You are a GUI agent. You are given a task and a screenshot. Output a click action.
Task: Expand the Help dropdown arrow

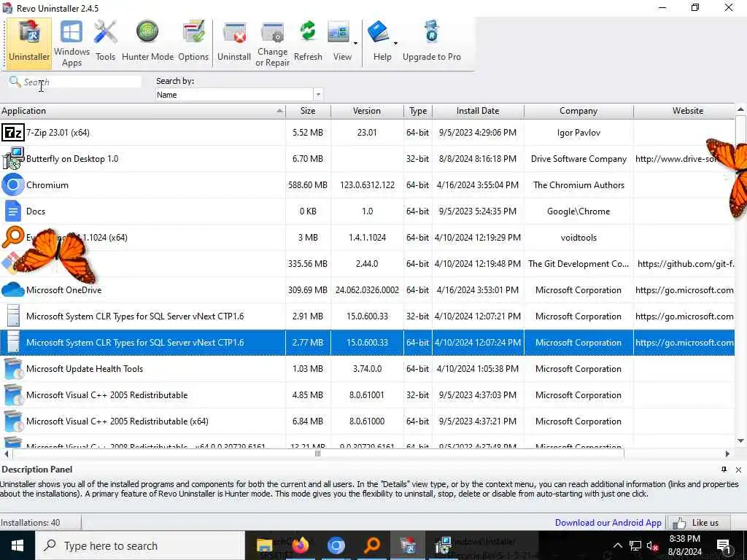[395, 43]
